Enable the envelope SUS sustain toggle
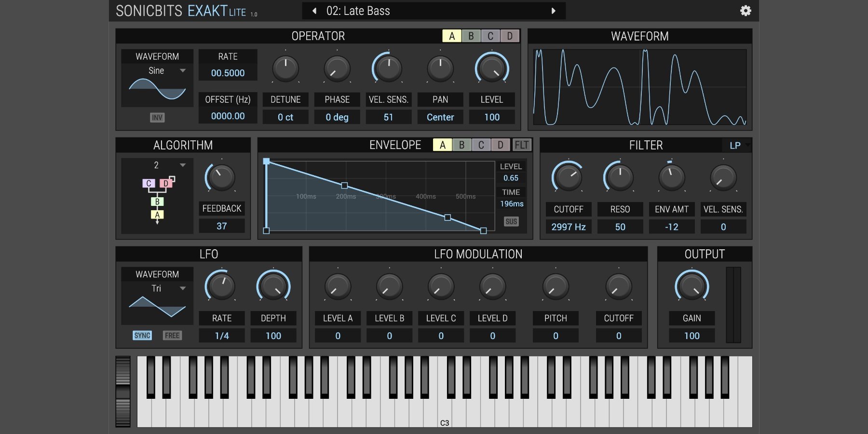This screenshot has height=434, width=868. coord(511,221)
